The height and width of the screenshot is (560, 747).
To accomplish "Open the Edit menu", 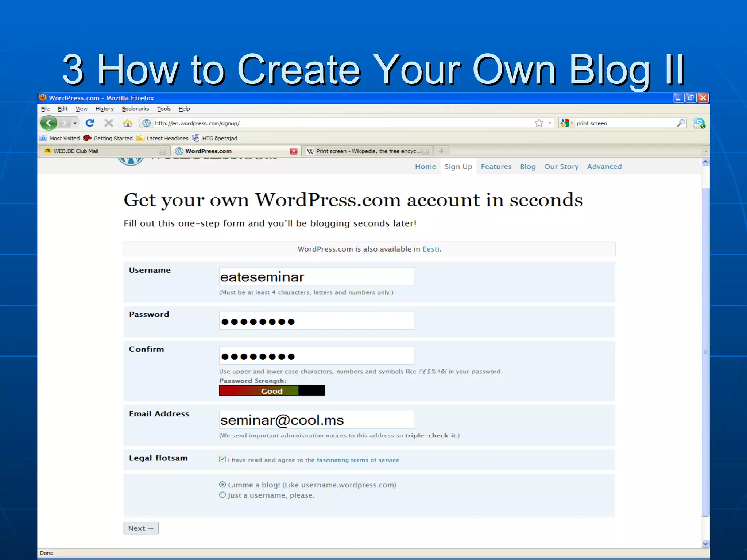I will pyautogui.click(x=63, y=109).
